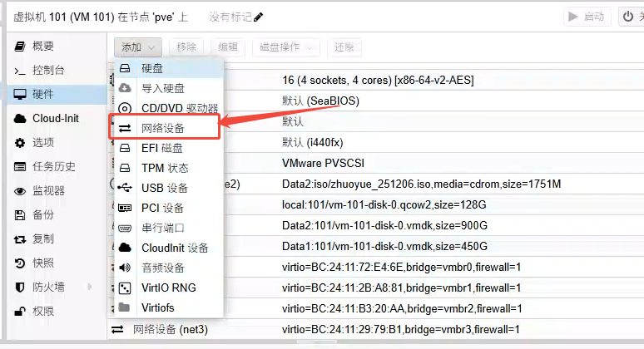Click the 移除 remove button
Viewport: 644px width, 349px height.
(x=186, y=47)
